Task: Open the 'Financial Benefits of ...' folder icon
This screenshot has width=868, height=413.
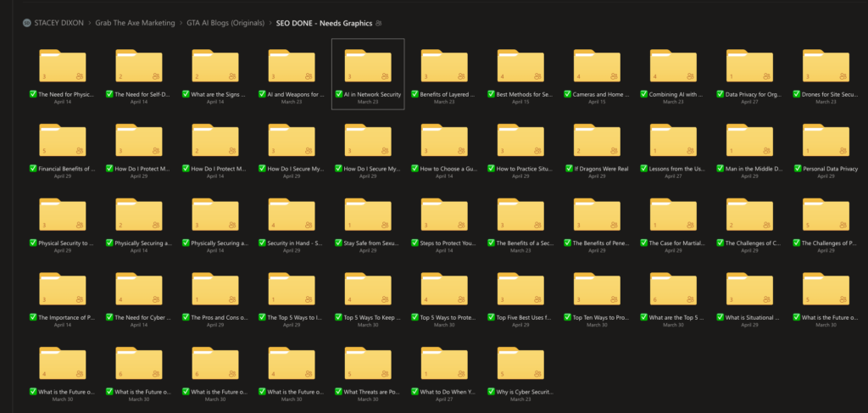Action: [63, 141]
